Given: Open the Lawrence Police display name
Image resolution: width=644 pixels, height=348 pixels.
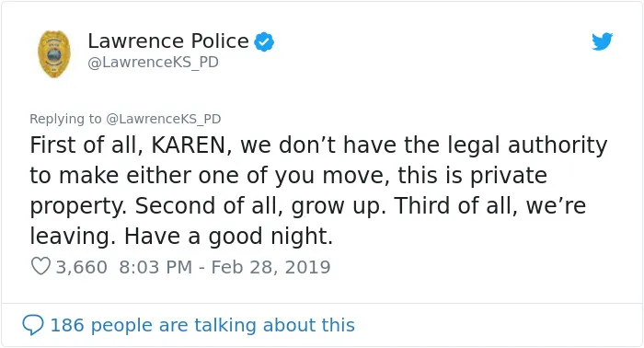Looking at the screenshot, I should coord(168,41).
